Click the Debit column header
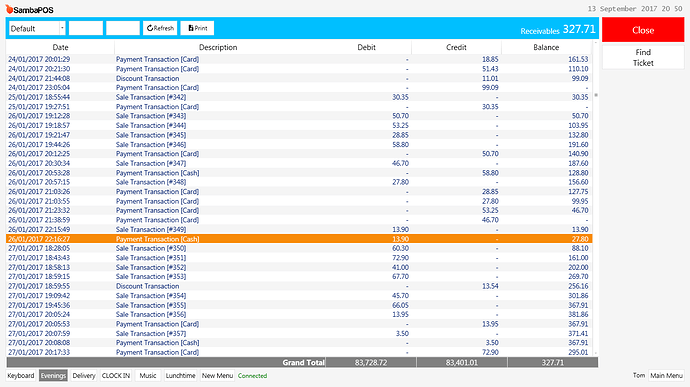Viewport: 690px width, 387px height. (x=367, y=47)
